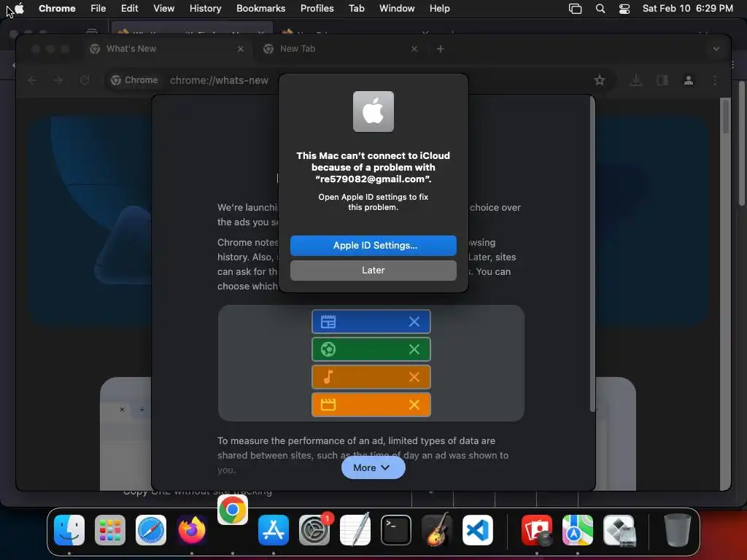The height and width of the screenshot is (560, 747).
Task: Open Safari from the Dock
Action: (x=151, y=530)
